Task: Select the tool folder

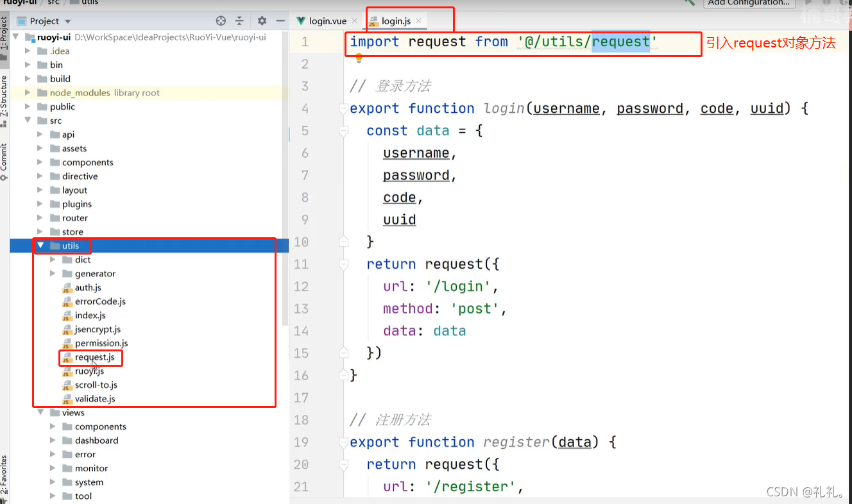Action: [83, 496]
